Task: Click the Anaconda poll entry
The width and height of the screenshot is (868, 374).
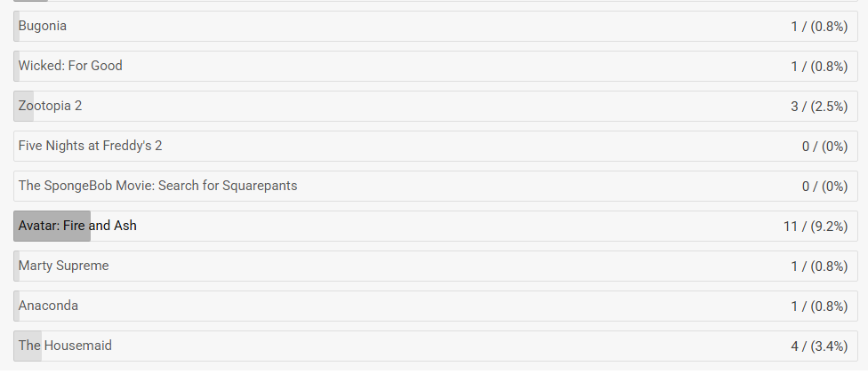Action: click(436, 306)
